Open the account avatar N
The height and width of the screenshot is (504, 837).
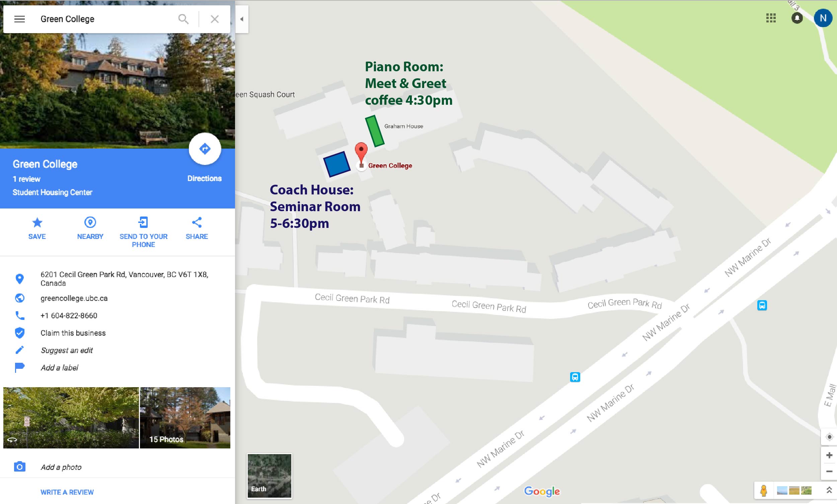pyautogui.click(x=823, y=18)
